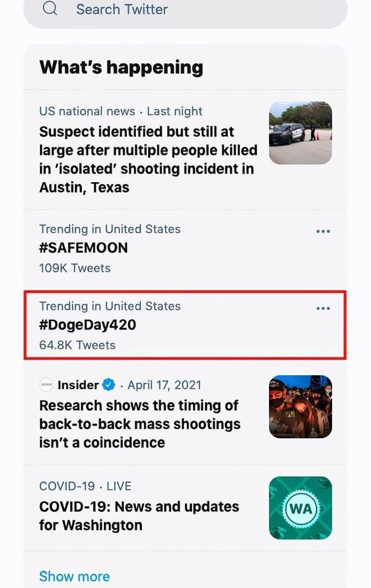Click the Insider verified badge
The image size is (371, 588).
pyautogui.click(x=108, y=384)
